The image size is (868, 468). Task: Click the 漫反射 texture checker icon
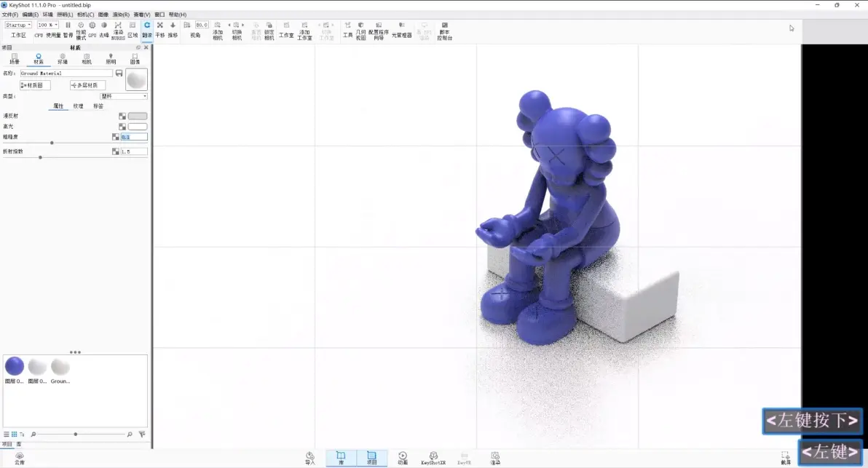point(122,116)
